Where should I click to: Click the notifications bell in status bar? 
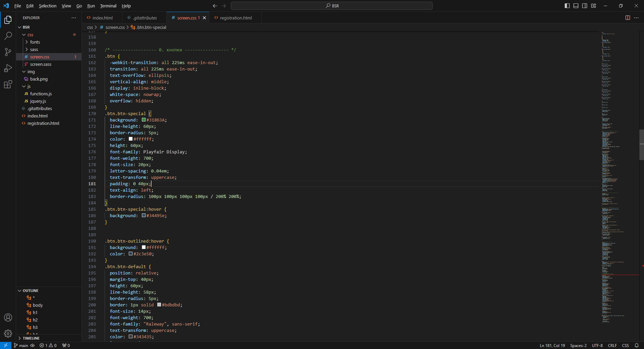pos(637,345)
